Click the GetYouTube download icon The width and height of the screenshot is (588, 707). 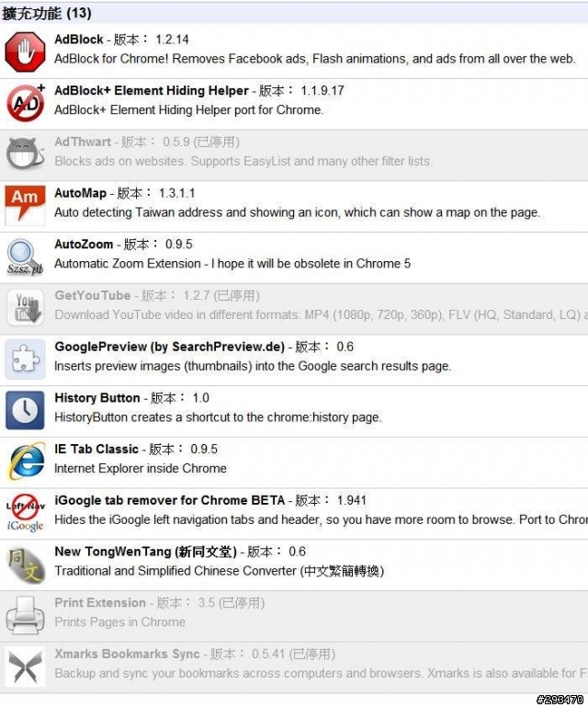click(26, 308)
